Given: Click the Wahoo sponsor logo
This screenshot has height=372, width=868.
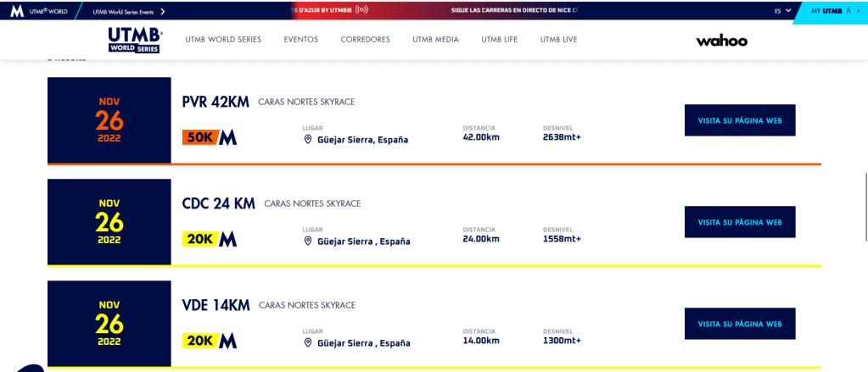Looking at the screenshot, I should point(721,41).
